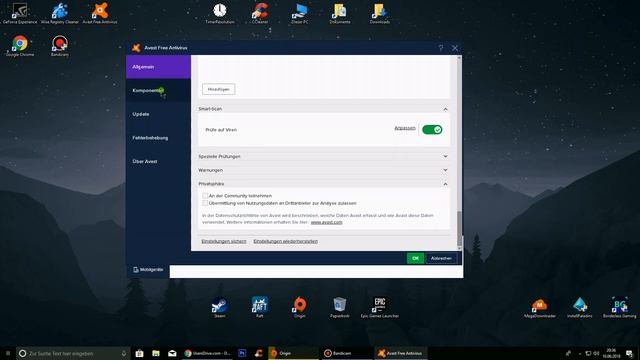Select the Papierkorb recycle bin icon

[340, 307]
